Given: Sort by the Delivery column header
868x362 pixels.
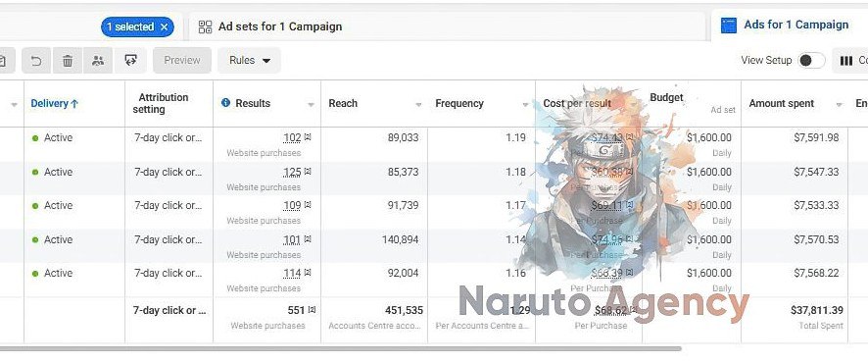Looking at the screenshot, I should pyautogui.click(x=54, y=104).
